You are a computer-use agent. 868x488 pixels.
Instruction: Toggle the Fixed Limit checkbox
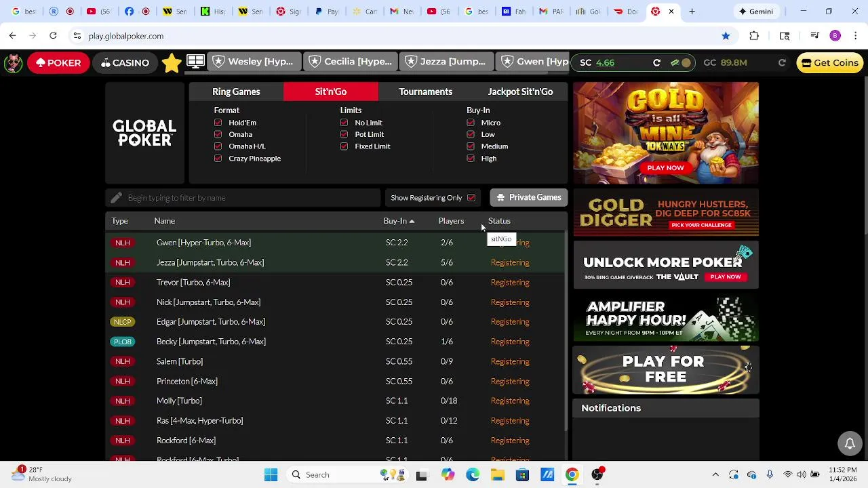pos(344,146)
